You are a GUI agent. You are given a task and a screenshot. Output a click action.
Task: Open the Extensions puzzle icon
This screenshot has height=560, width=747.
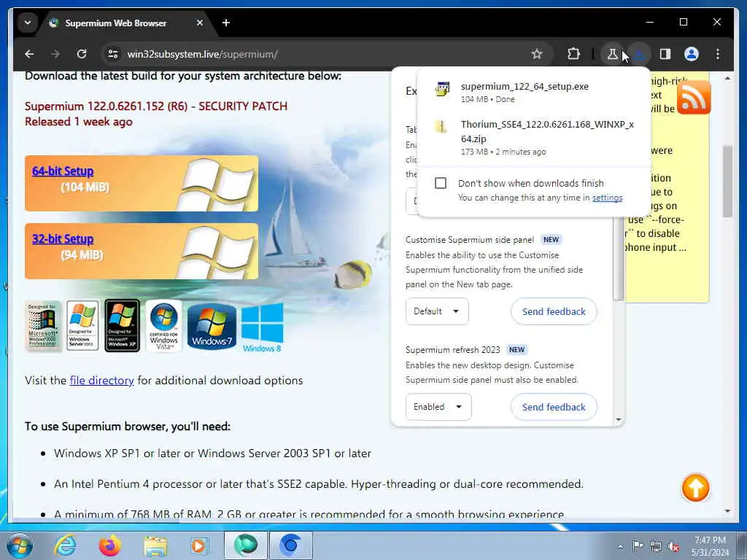[x=573, y=54]
